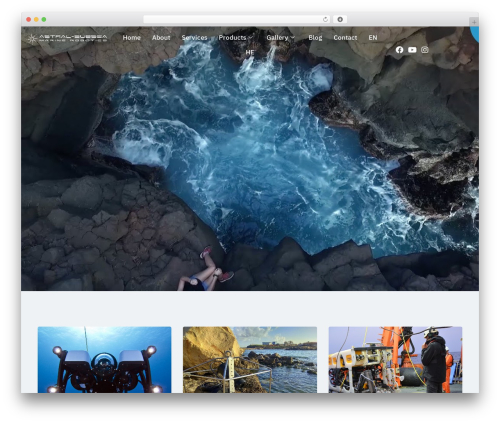Open the Contact page
The width and height of the screenshot is (500, 423).
coord(345,38)
